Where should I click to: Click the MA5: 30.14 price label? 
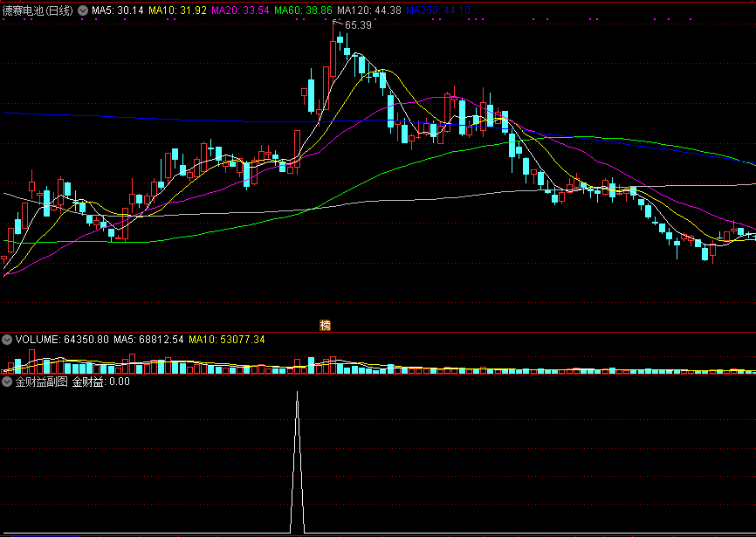pos(118,10)
